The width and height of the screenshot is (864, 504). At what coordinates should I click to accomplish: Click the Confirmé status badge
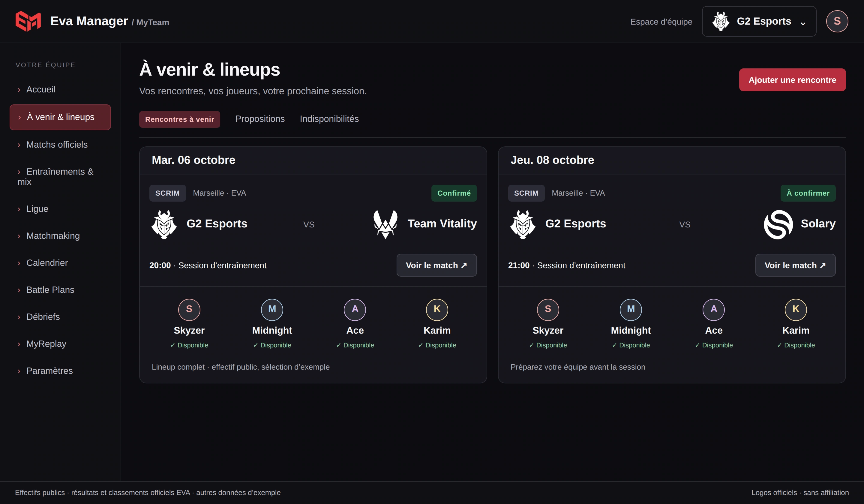click(x=454, y=193)
